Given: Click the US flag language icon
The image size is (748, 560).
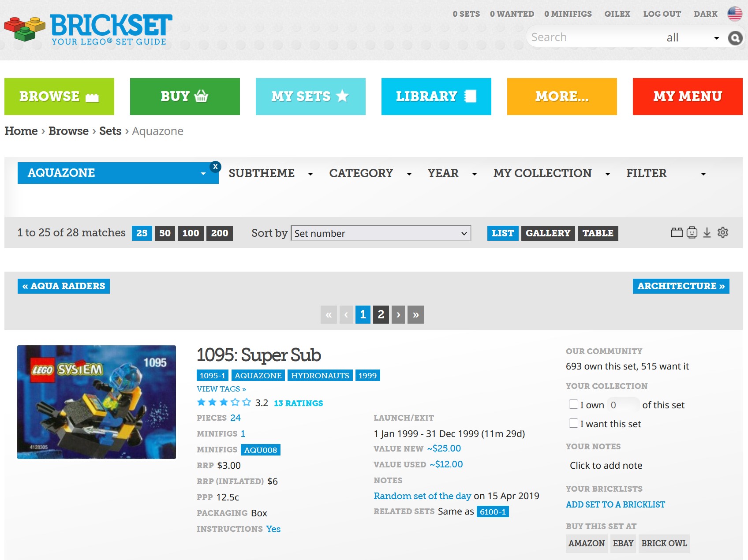Looking at the screenshot, I should 735,14.
